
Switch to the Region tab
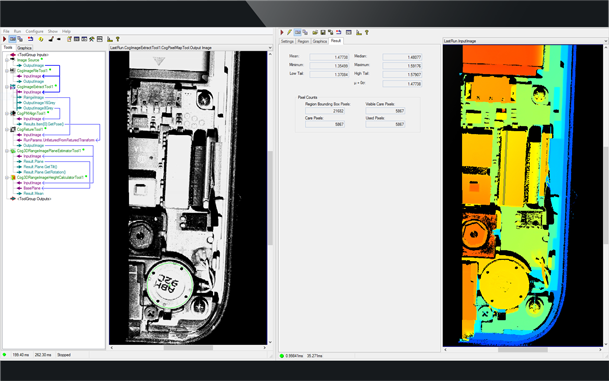point(303,41)
